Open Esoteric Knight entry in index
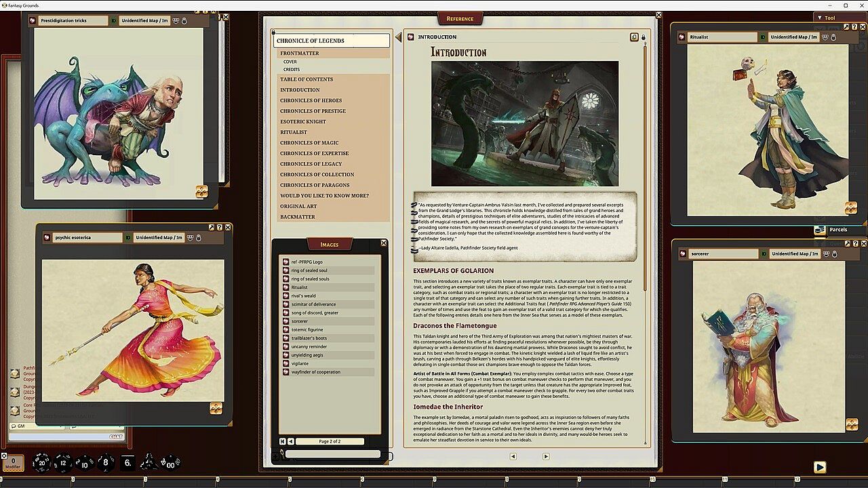Viewport: 868px width, 488px height. (x=303, y=121)
